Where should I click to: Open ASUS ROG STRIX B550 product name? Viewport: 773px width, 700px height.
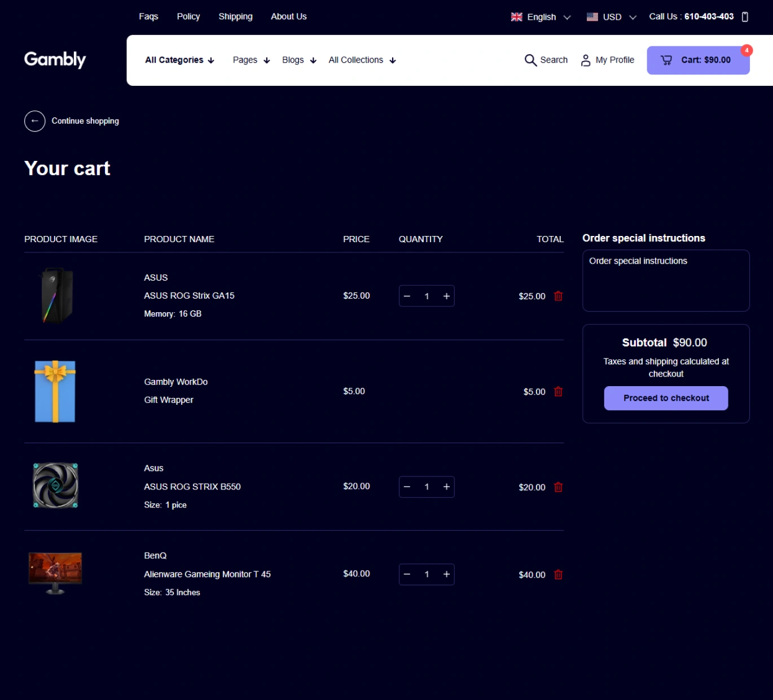click(192, 487)
